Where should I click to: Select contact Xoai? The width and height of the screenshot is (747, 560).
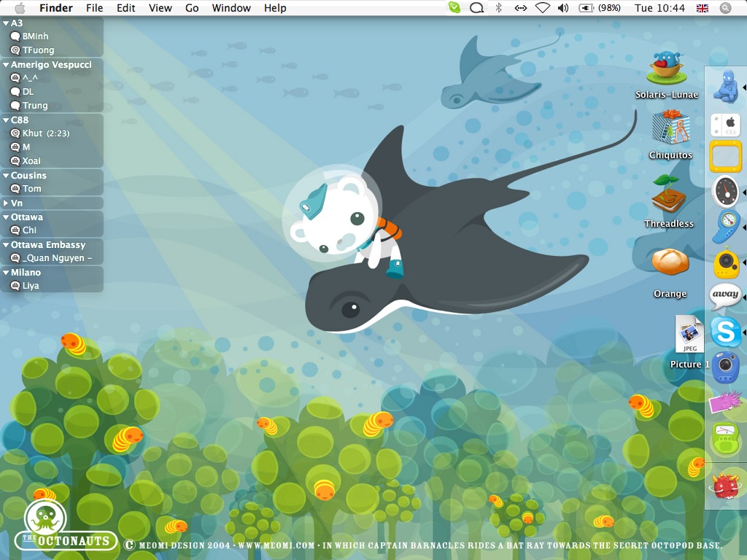pos(52,161)
